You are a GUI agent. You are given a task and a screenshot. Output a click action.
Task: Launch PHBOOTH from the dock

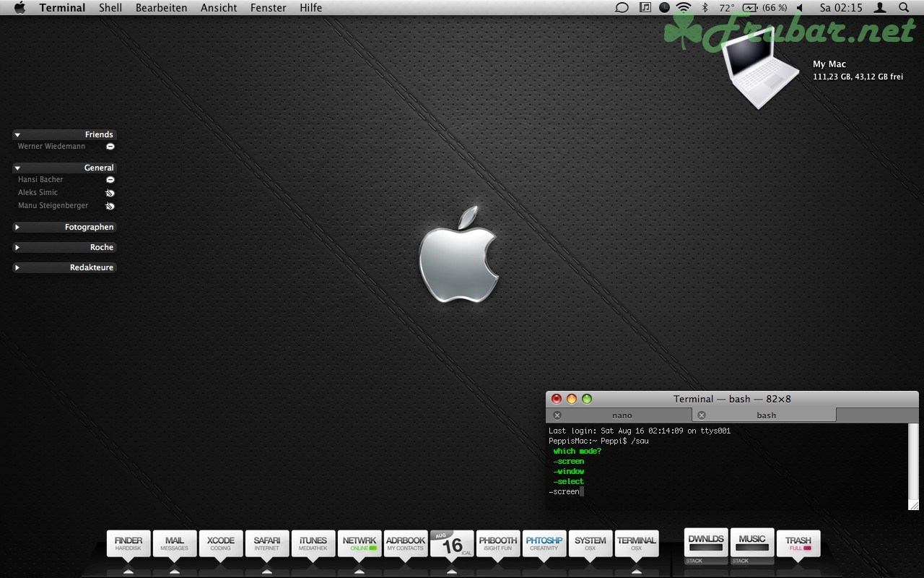498,544
